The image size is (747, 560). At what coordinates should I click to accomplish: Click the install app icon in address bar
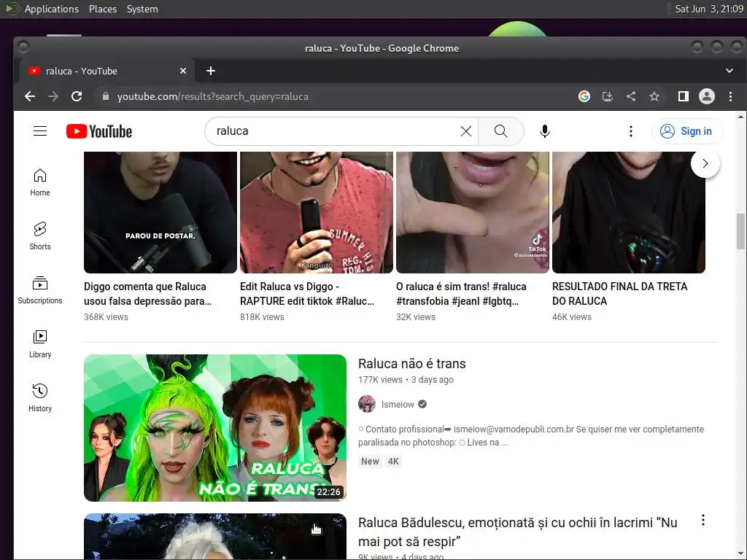608,96
